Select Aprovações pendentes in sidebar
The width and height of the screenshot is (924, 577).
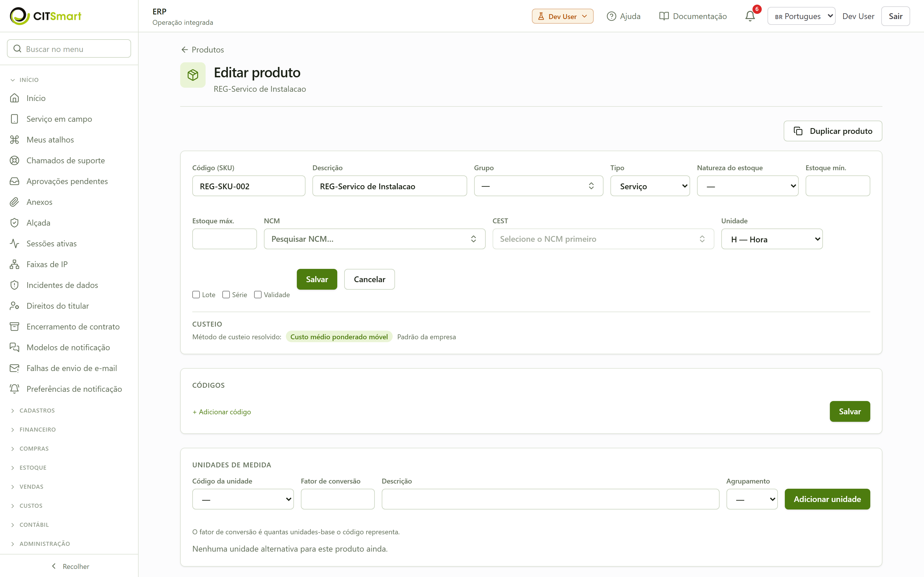click(67, 181)
